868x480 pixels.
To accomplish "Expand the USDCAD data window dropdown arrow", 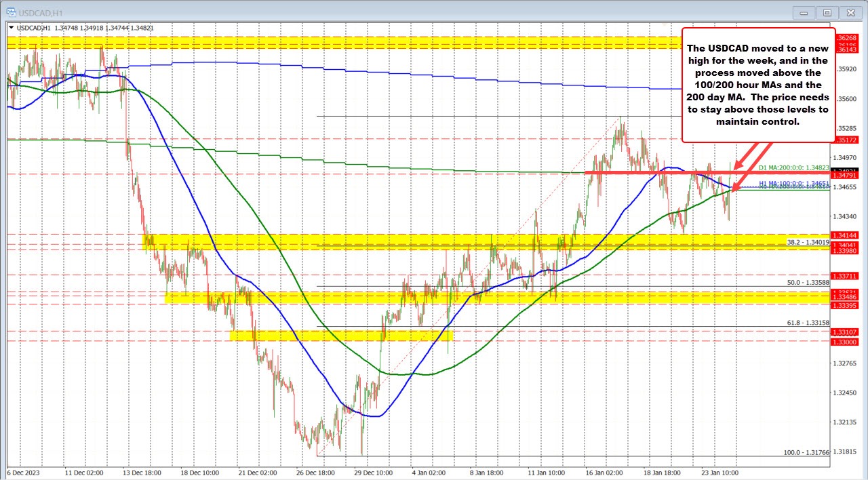I will [x=11, y=28].
